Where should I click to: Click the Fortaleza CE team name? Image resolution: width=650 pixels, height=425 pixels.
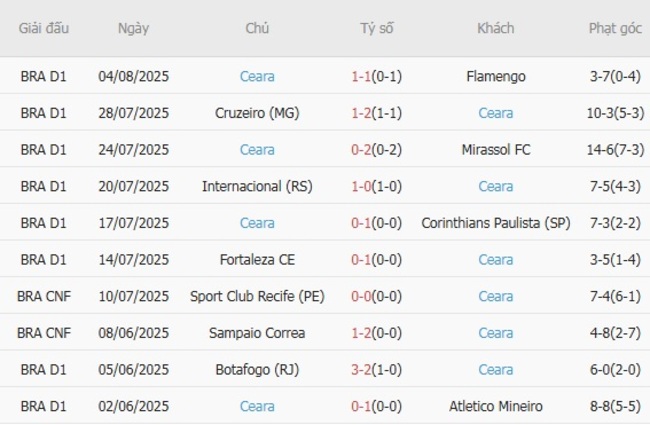pyautogui.click(x=257, y=260)
